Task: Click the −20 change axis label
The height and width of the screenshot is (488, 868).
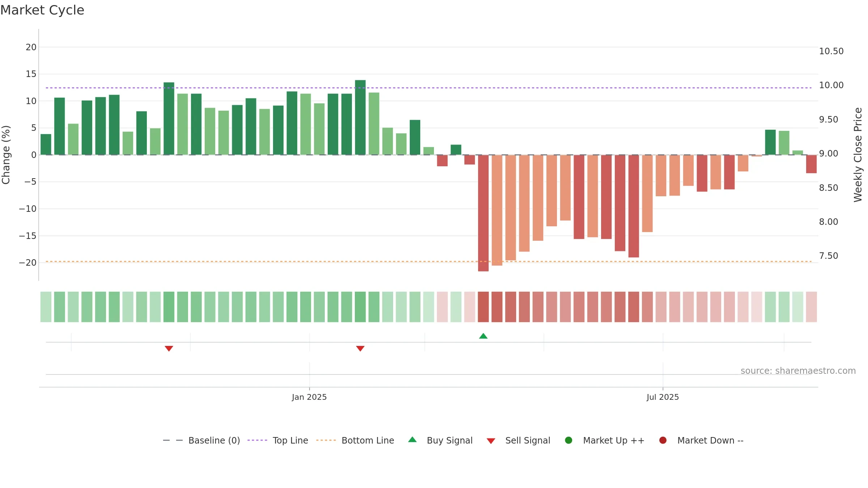Action: click(28, 263)
